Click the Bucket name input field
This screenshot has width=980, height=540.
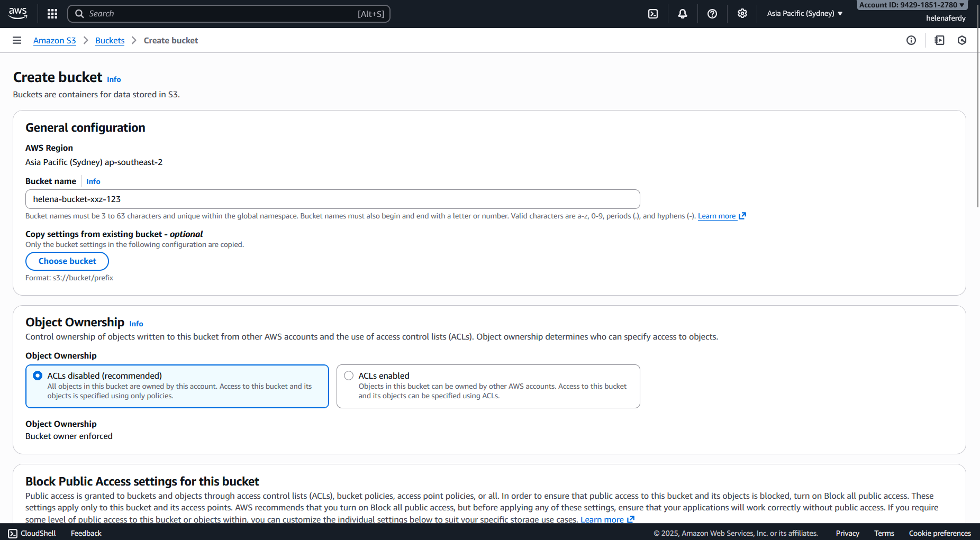(332, 199)
